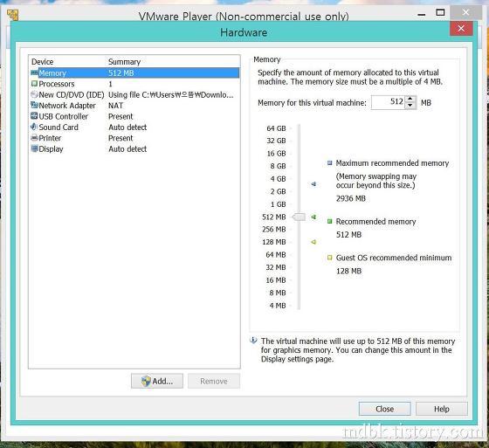Select Sound Card device
Image resolution: width=489 pixels, height=448 pixels.
tap(135, 127)
